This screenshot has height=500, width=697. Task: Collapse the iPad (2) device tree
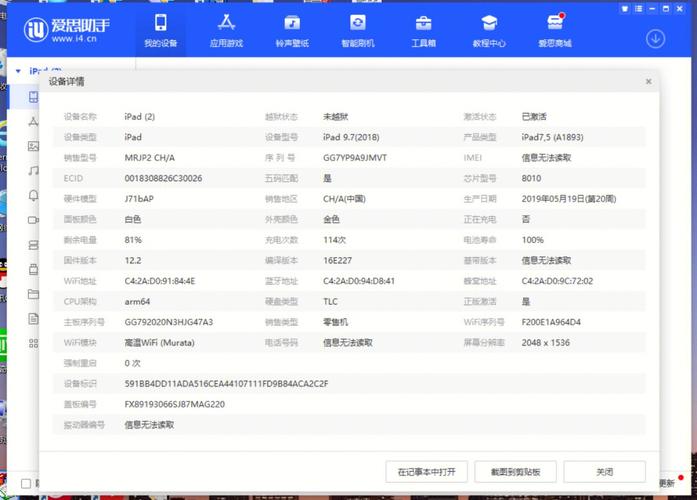point(18,71)
